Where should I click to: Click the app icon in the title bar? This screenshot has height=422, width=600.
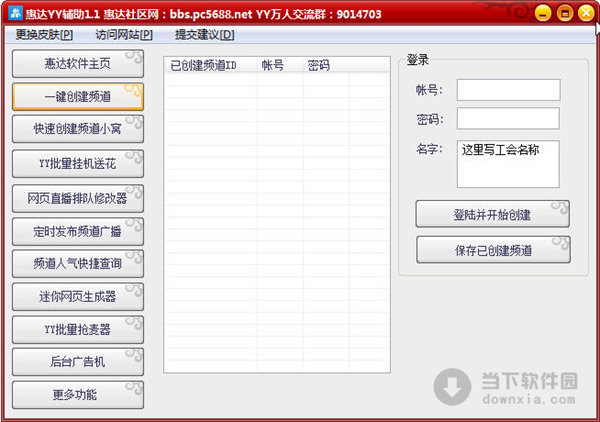tap(15, 13)
